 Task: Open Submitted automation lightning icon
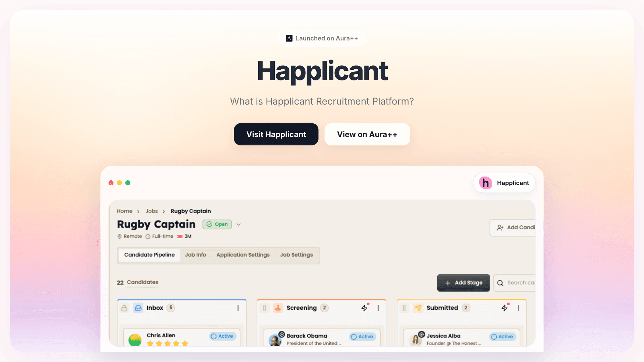[505, 308]
